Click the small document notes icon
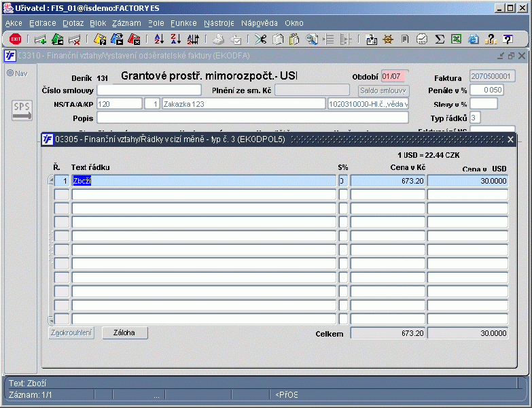 coord(405,39)
